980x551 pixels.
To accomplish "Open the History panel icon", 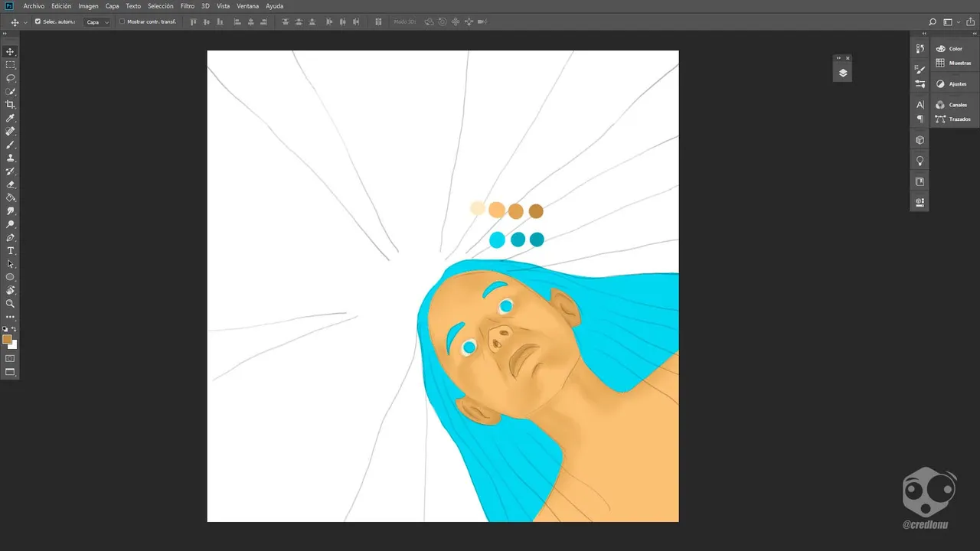I will 920,48.
